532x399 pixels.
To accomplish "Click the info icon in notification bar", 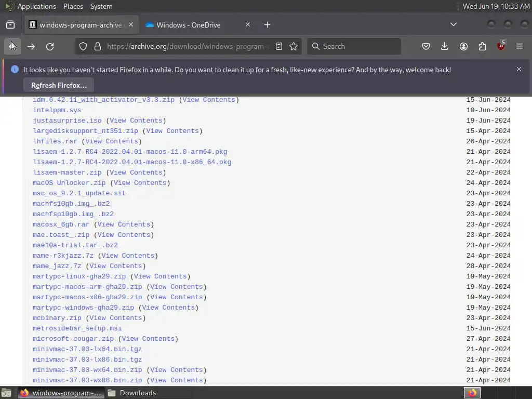I will pos(15,69).
